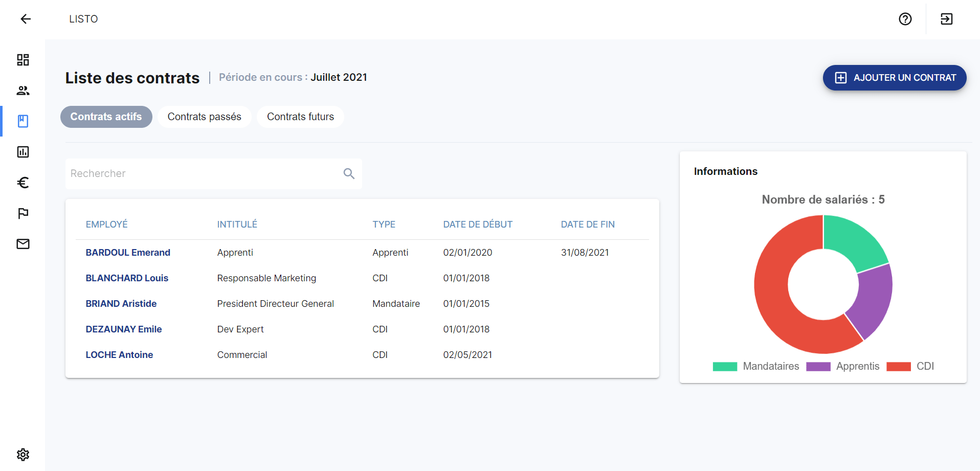Image resolution: width=980 pixels, height=471 pixels.
Task: Open LOCHE Antoine contract link
Action: click(x=119, y=355)
